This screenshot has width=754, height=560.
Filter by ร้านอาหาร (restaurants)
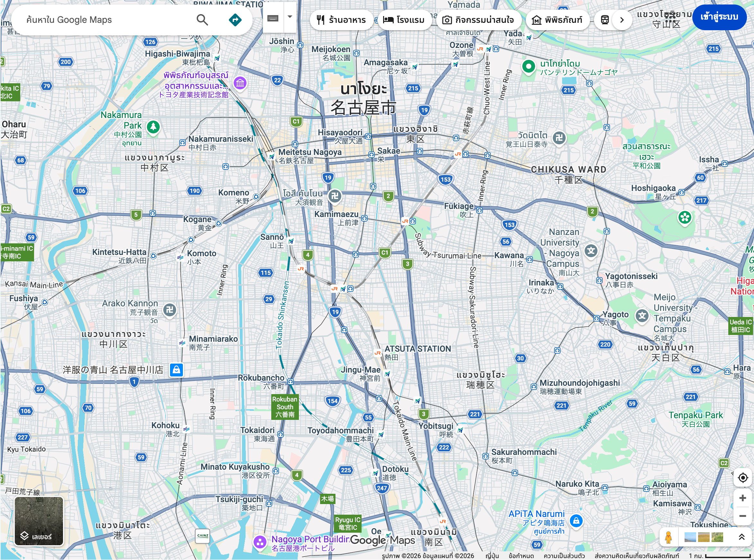341,20
